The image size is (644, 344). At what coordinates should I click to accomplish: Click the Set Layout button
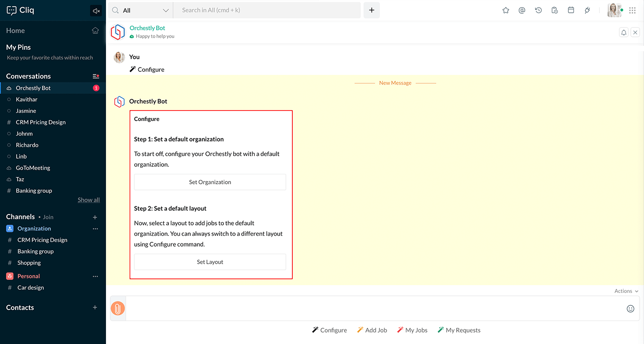(210, 262)
